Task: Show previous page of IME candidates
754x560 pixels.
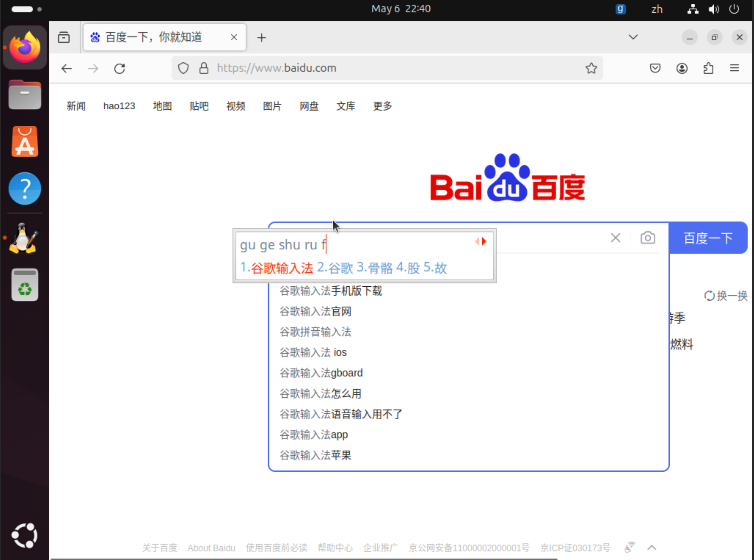Action: (x=477, y=241)
